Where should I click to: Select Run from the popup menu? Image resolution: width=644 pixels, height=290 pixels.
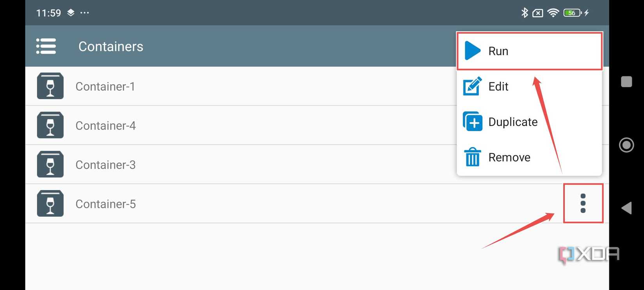click(498, 51)
